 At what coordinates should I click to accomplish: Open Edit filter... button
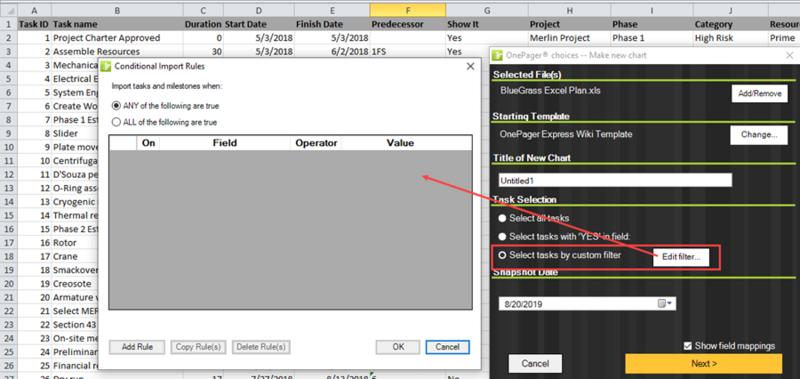[681, 258]
